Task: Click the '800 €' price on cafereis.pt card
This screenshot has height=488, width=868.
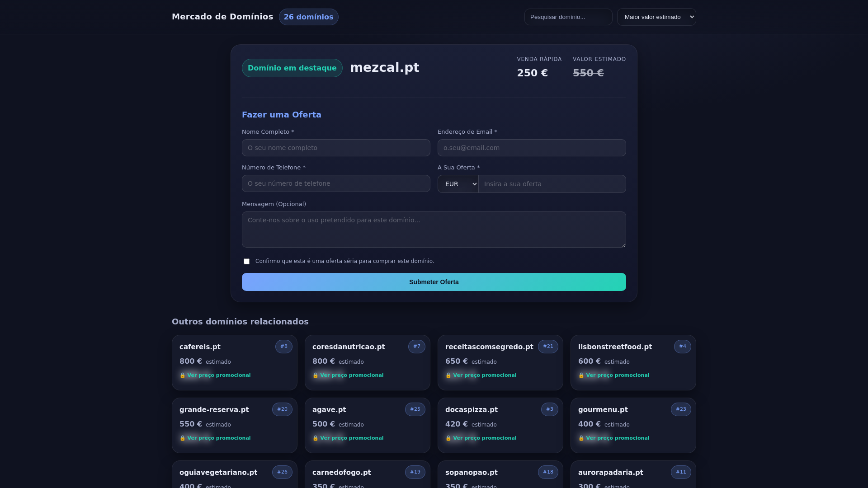Action: coord(191,361)
